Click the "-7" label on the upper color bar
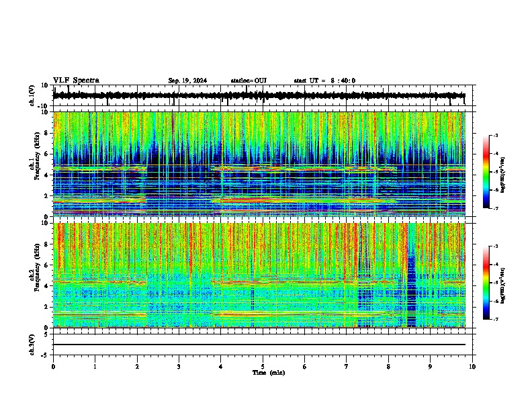 (x=495, y=208)
